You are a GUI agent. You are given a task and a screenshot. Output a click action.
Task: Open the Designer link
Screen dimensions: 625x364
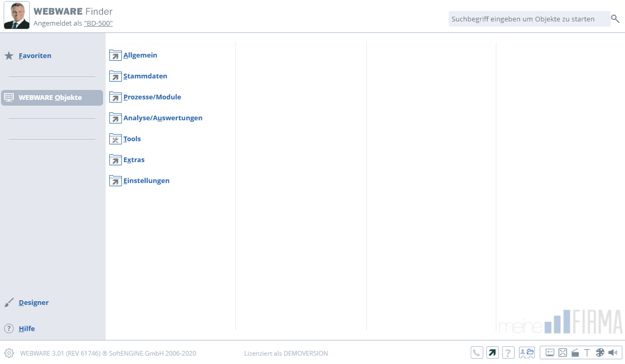(x=33, y=302)
